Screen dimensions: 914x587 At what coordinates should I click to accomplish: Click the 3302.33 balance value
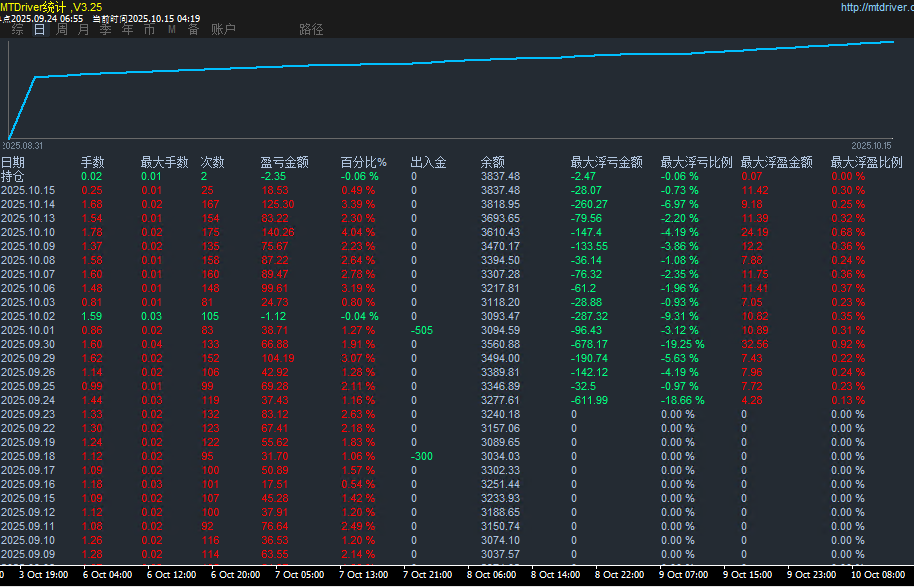tap(500, 470)
